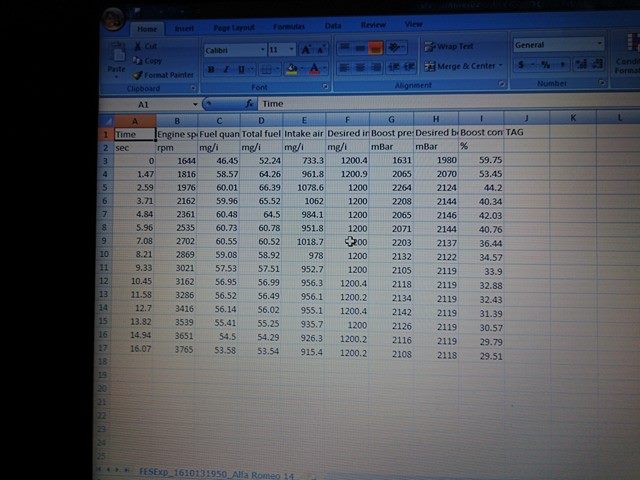Image resolution: width=640 pixels, height=480 pixels.
Task: Open Font group dialog launcher
Action: [x=325, y=87]
